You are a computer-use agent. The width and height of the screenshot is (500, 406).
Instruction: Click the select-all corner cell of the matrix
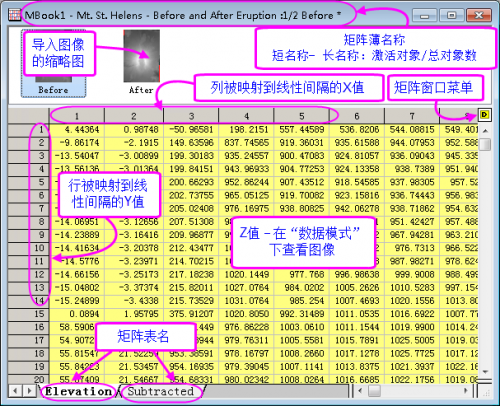[x=29, y=116]
